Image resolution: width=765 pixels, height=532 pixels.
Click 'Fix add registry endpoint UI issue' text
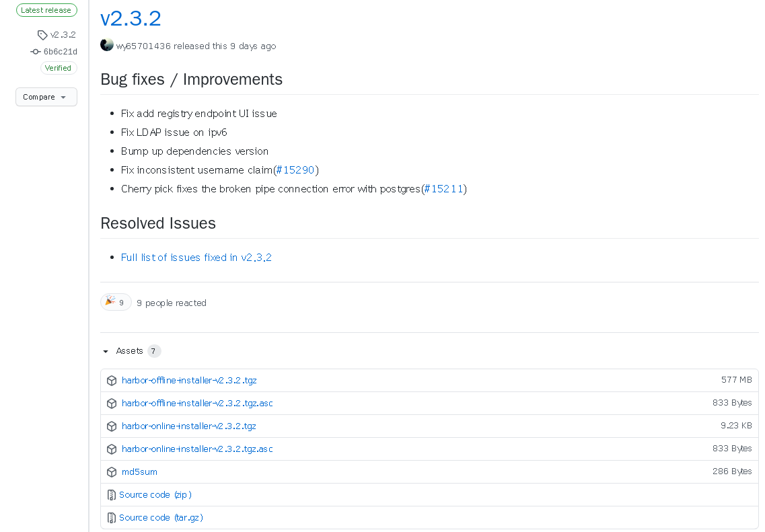(199, 114)
